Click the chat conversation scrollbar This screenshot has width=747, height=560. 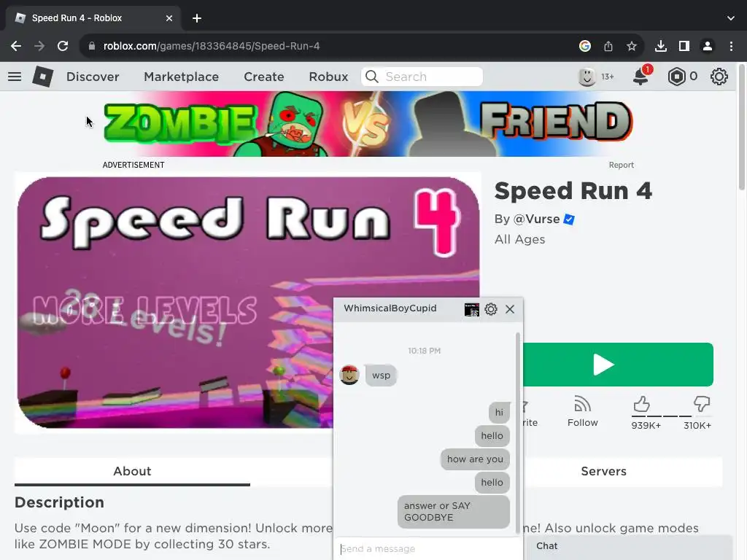click(518, 433)
